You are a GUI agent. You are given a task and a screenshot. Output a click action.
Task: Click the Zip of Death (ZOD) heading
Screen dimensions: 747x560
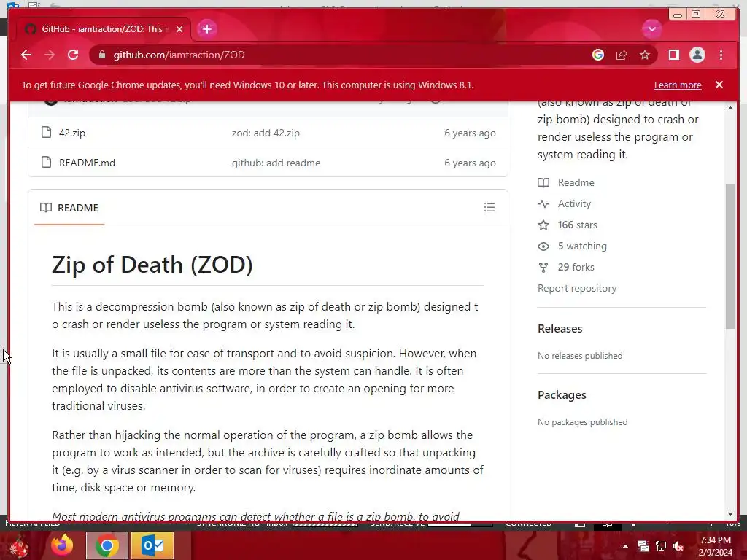point(152,265)
